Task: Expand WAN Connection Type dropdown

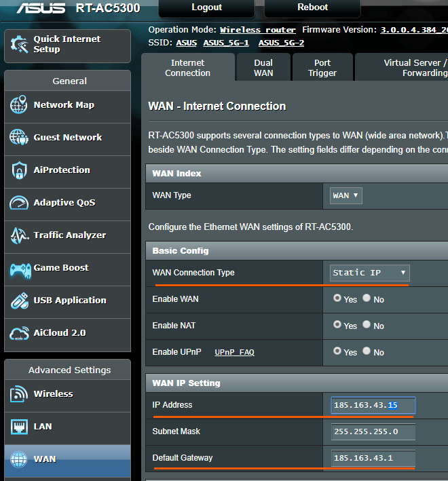Action: tap(370, 273)
